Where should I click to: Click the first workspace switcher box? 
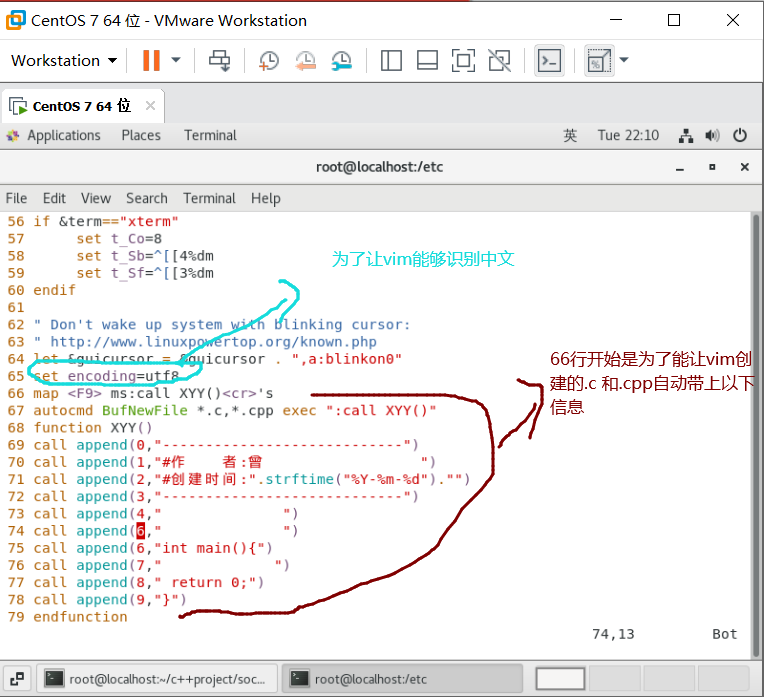[560, 678]
